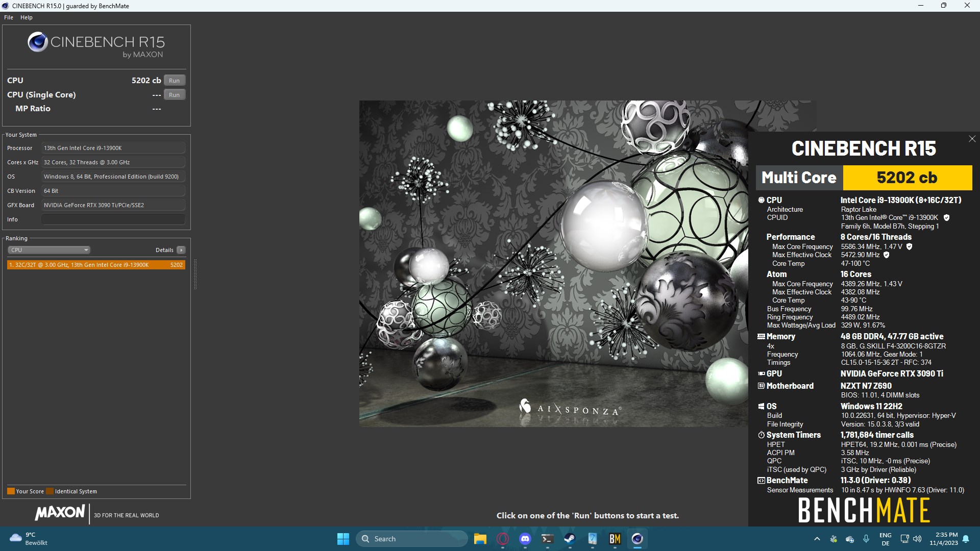Select the 32C/32T i9-13900K ranking row
This screenshot has height=551, width=980.
(x=96, y=265)
